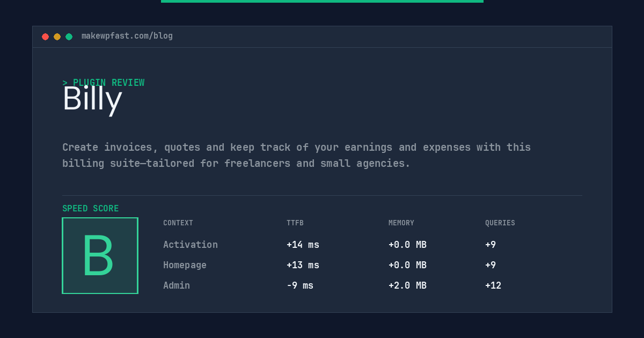Click Activation TTFB value +14 ms
The image size is (644, 338).
click(303, 245)
